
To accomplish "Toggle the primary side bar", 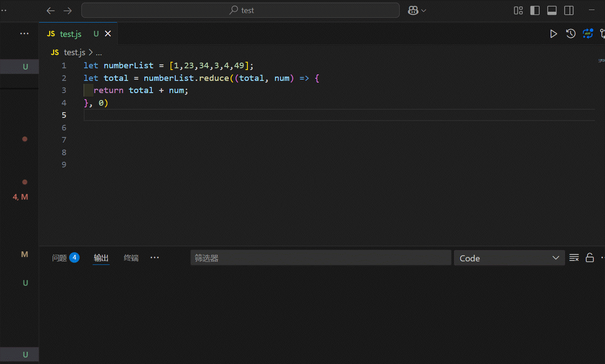I will (x=535, y=10).
